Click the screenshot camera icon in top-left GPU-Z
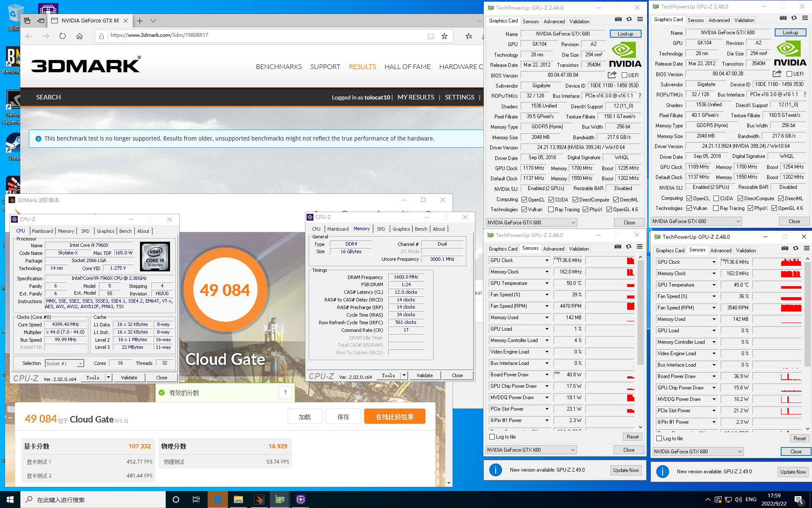812x508 pixels. tap(618, 19)
